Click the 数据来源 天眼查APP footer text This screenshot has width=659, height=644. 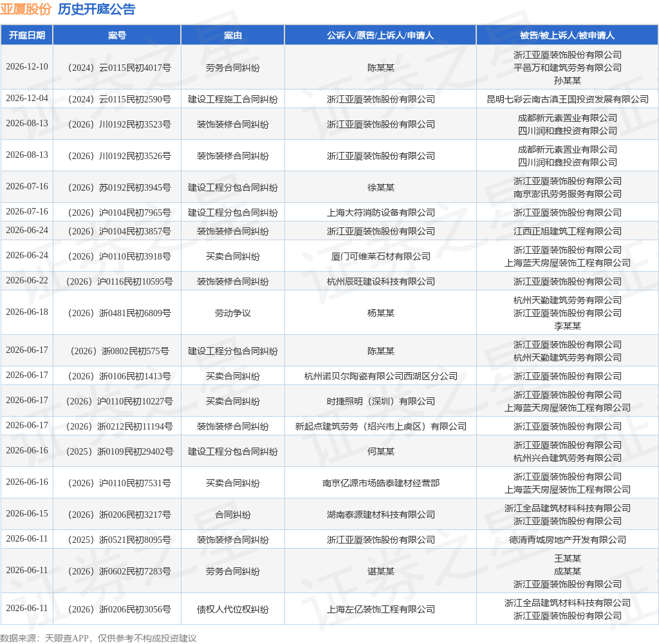(98, 638)
